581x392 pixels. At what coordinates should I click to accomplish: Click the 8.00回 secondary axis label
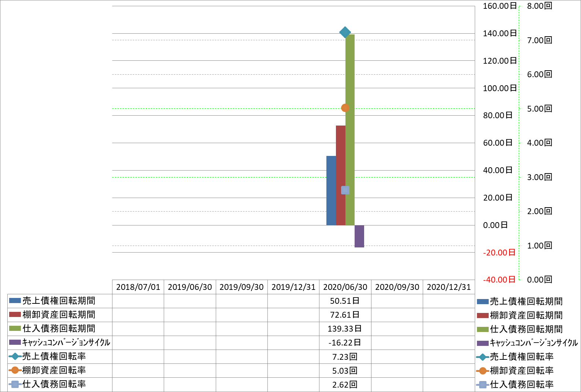point(540,6)
